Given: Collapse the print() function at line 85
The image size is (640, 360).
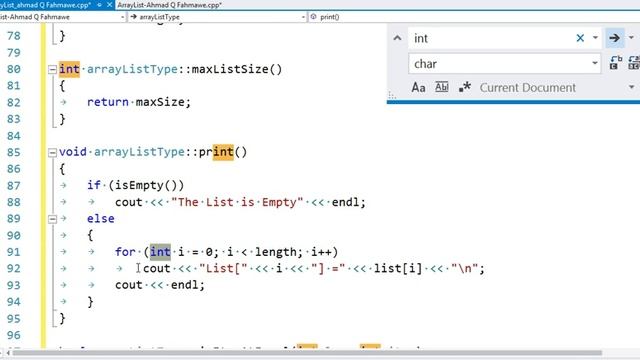Looking at the screenshot, I should (x=52, y=153).
